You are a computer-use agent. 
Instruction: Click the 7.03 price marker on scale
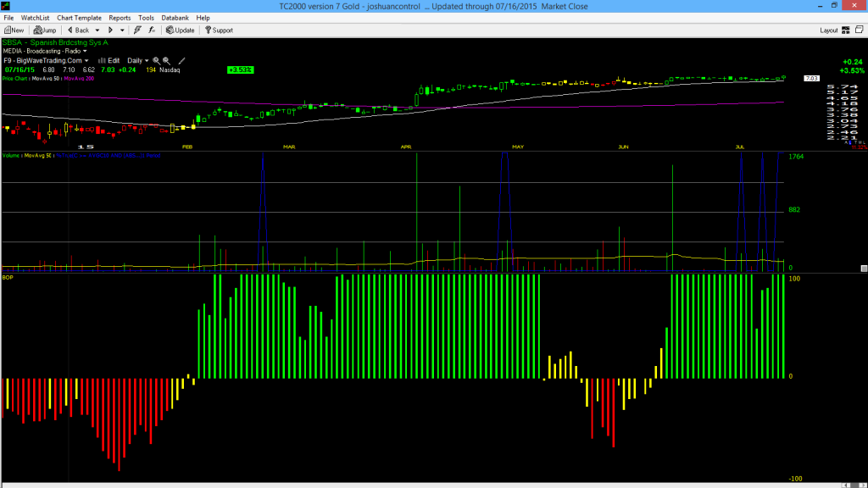pos(811,79)
